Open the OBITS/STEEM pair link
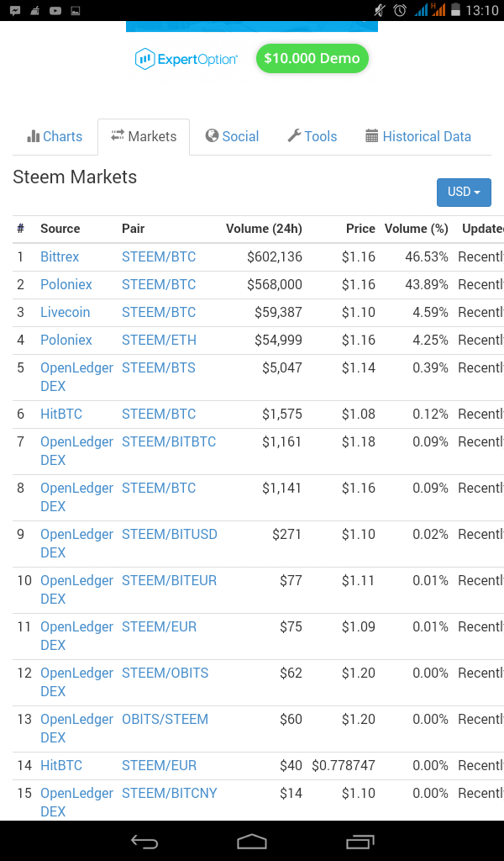Viewport: 504px width, 861px height. [x=165, y=719]
